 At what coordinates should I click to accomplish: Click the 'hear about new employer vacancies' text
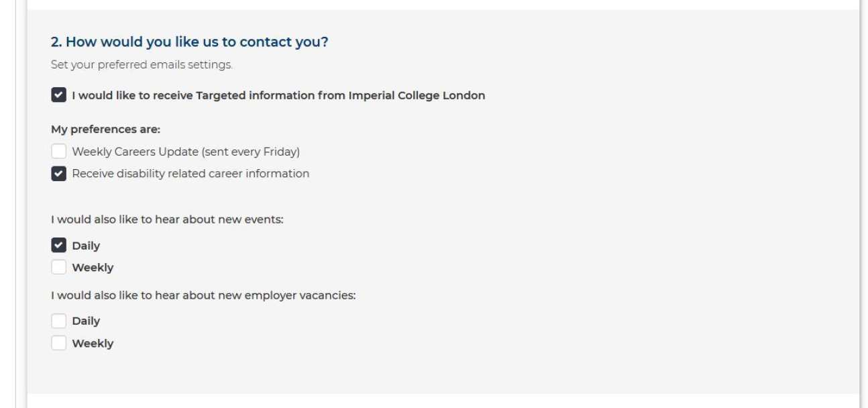(x=255, y=295)
